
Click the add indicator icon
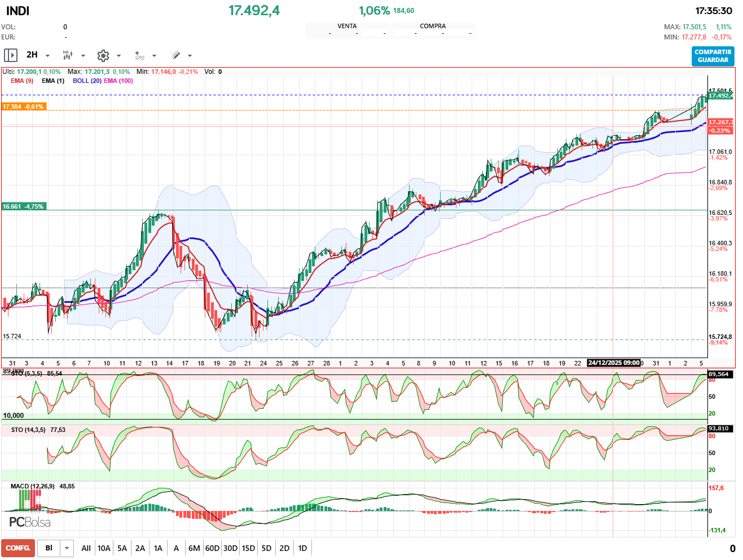[139, 55]
